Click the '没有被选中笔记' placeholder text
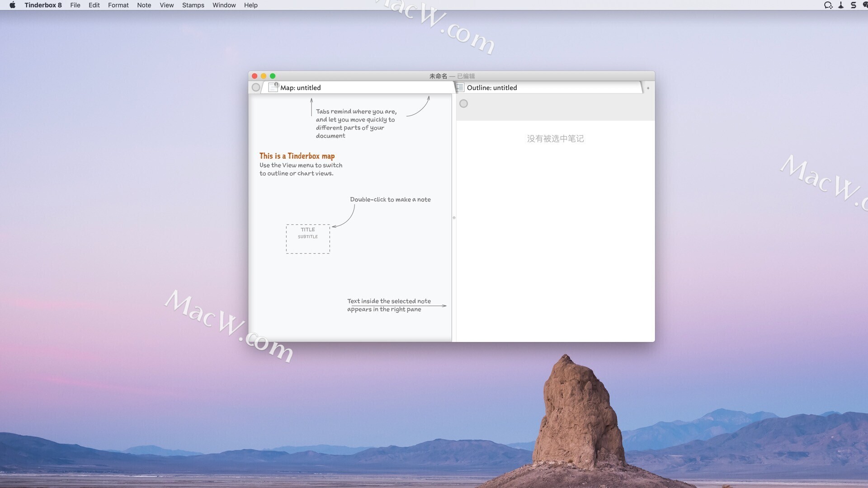 555,139
